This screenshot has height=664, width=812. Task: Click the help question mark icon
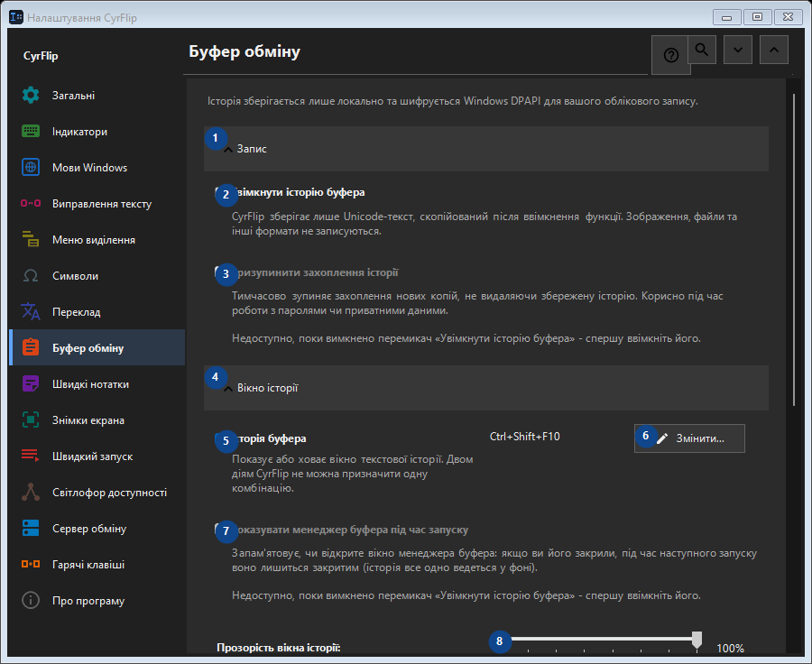tap(670, 55)
